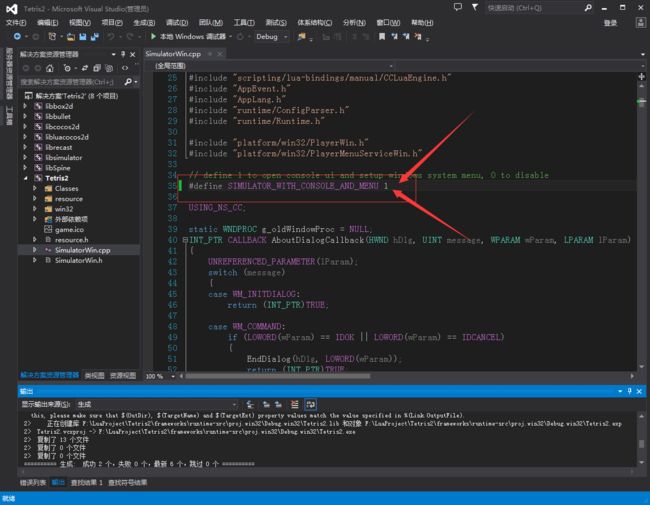The height and width of the screenshot is (505, 650).
Task: Click the Show All Files icon in Solution Explorer
Action: (109, 68)
